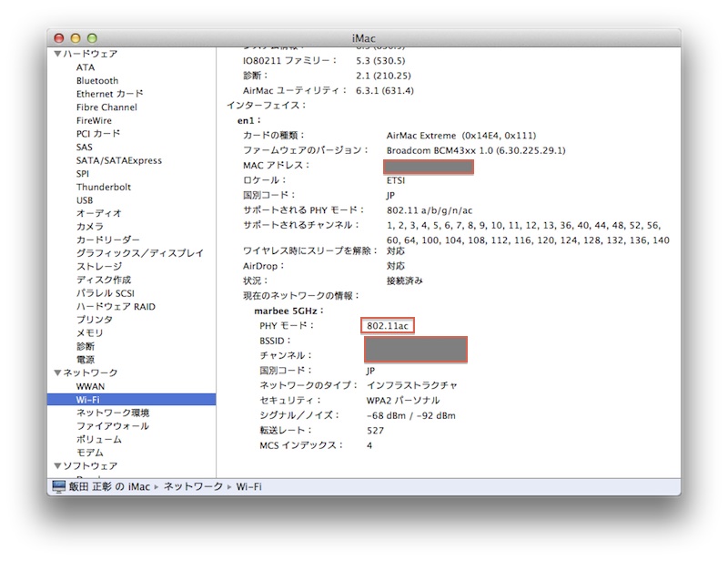728x561 pixels.
Task: Select グラフィックス／ディスプレイ in sidebar
Action: (139, 253)
